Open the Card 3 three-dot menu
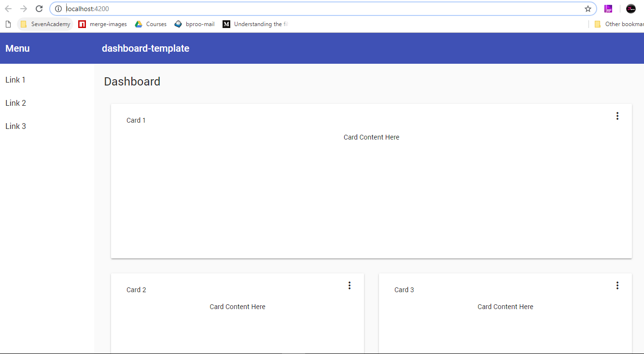Screen dimensions: 644x354 click(x=617, y=285)
